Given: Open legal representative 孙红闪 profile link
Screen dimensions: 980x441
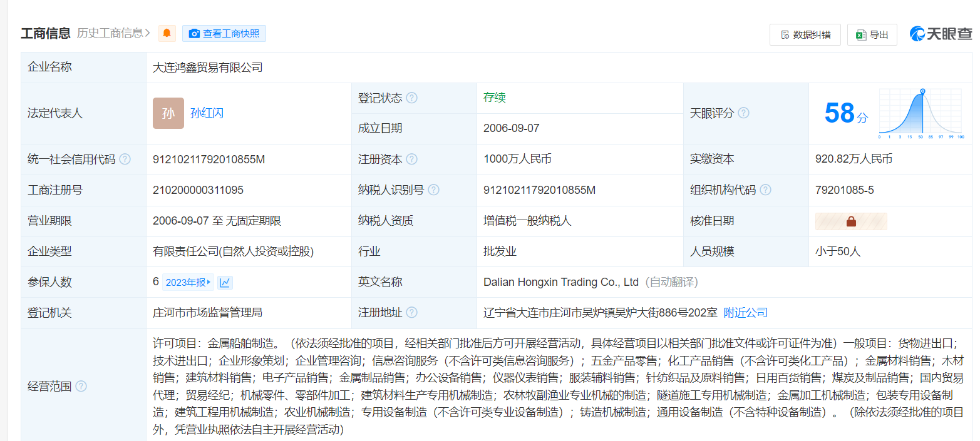Looking at the screenshot, I should tap(207, 113).
